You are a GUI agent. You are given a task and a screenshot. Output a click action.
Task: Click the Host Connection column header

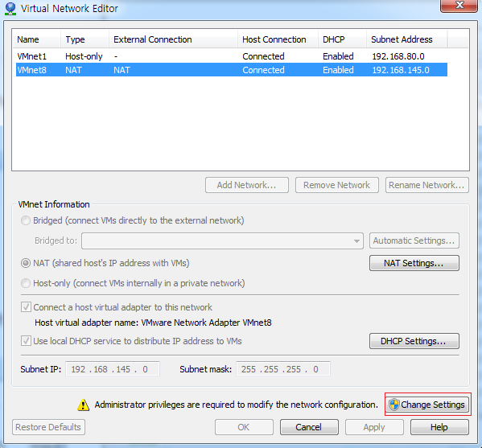278,39
